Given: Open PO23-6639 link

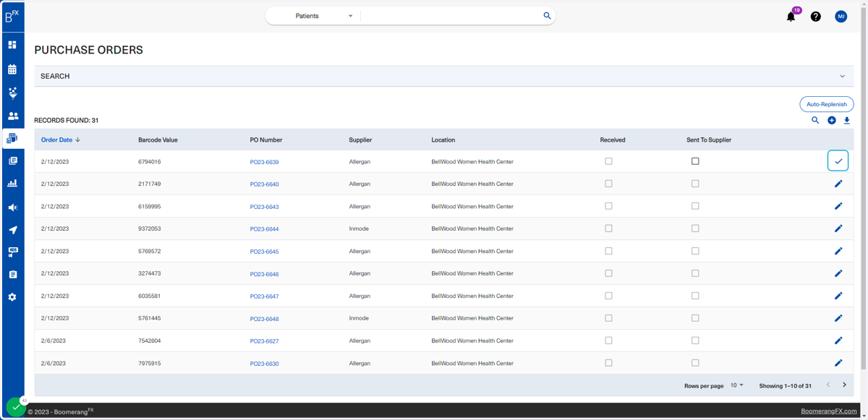Looking at the screenshot, I should pos(264,162).
